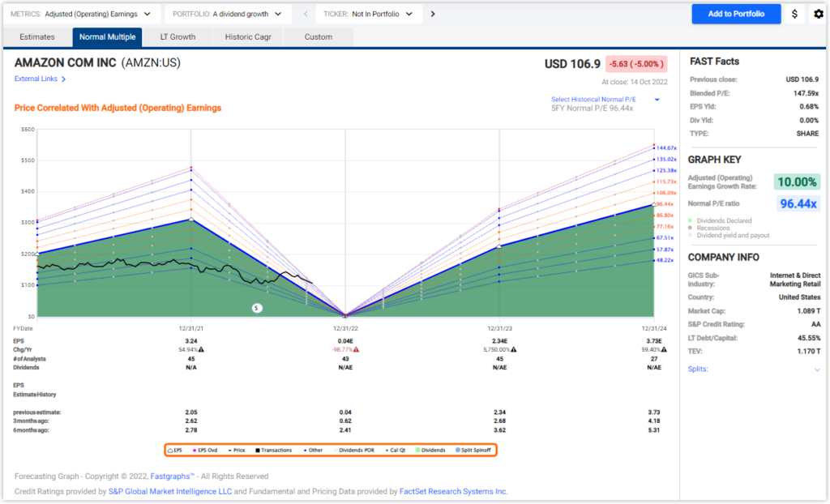Go to previous ticker arrow

[306, 15]
